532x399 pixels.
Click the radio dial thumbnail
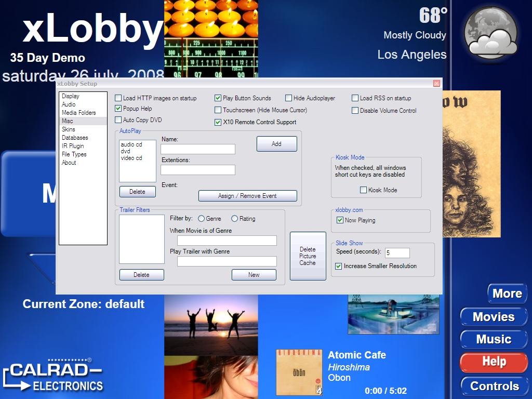[211, 58]
